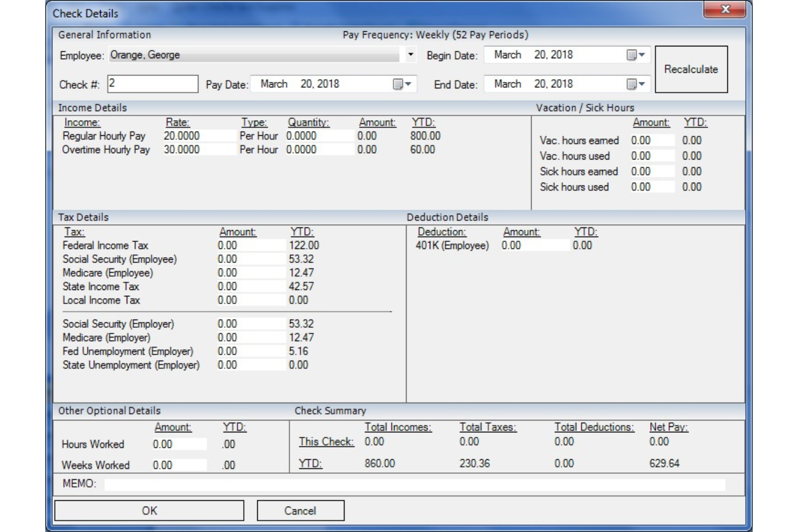Open the Begin Date calendar picker
The height and width of the screenshot is (532, 798).
[636, 55]
